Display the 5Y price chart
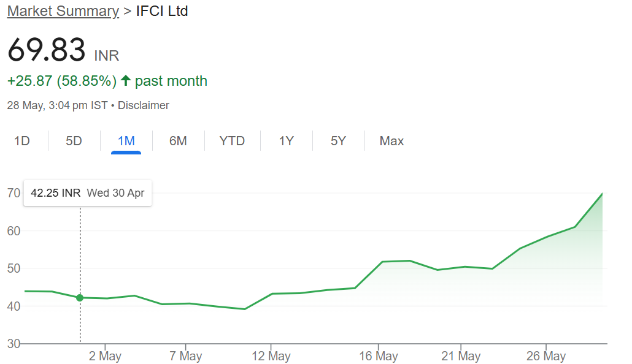 338,141
